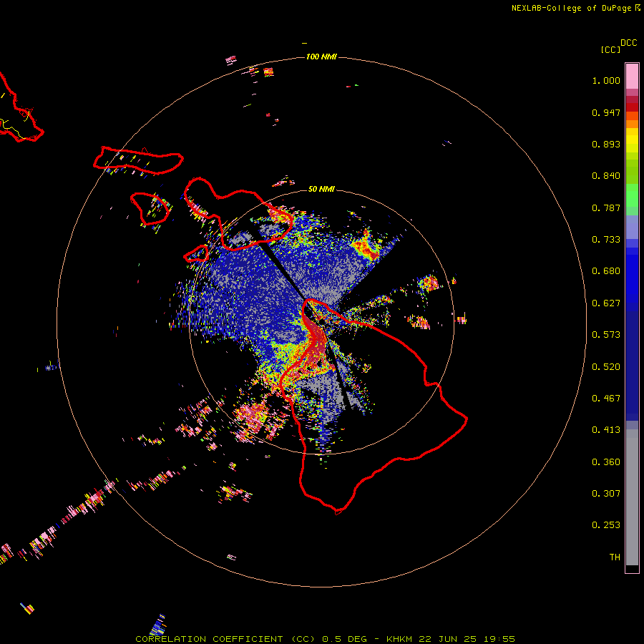Select the 0.893 legend value
Screen dimensions: 644x644
coord(606,144)
